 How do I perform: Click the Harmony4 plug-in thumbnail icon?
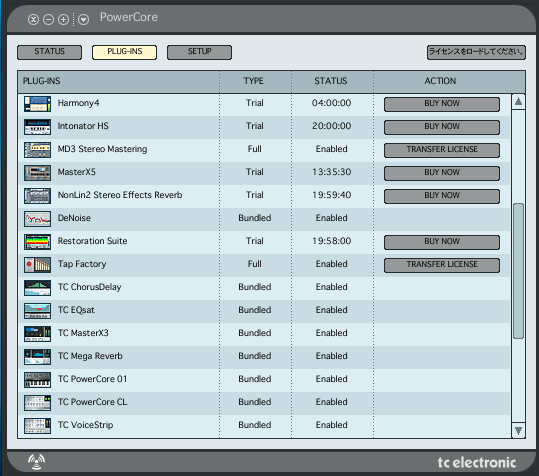point(37,104)
